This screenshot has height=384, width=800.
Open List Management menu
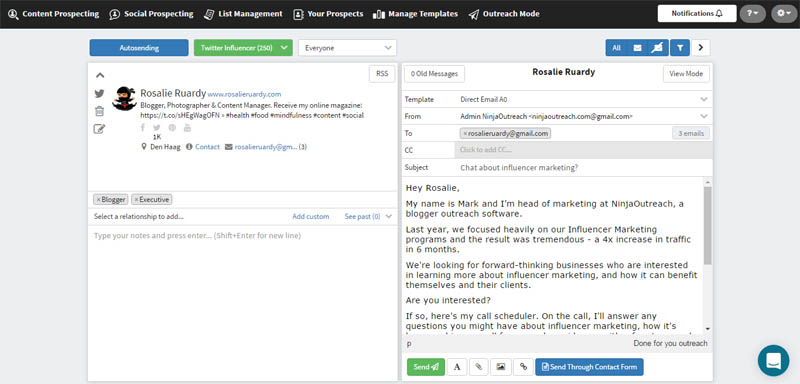[243, 14]
